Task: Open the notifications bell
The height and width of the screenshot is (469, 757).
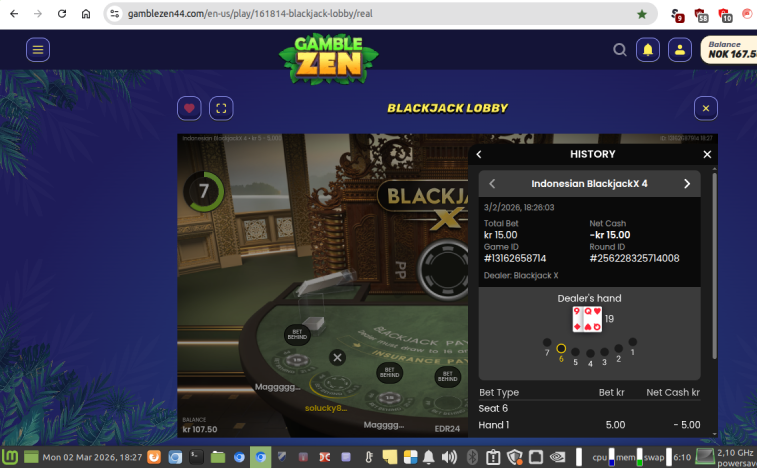Action: pyautogui.click(x=648, y=49)
